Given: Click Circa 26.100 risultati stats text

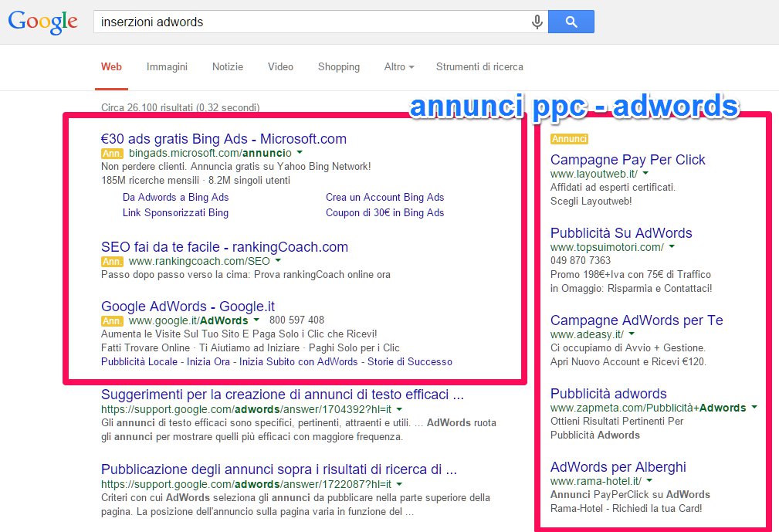Looking at the screenshot, I should click(181, 107).
